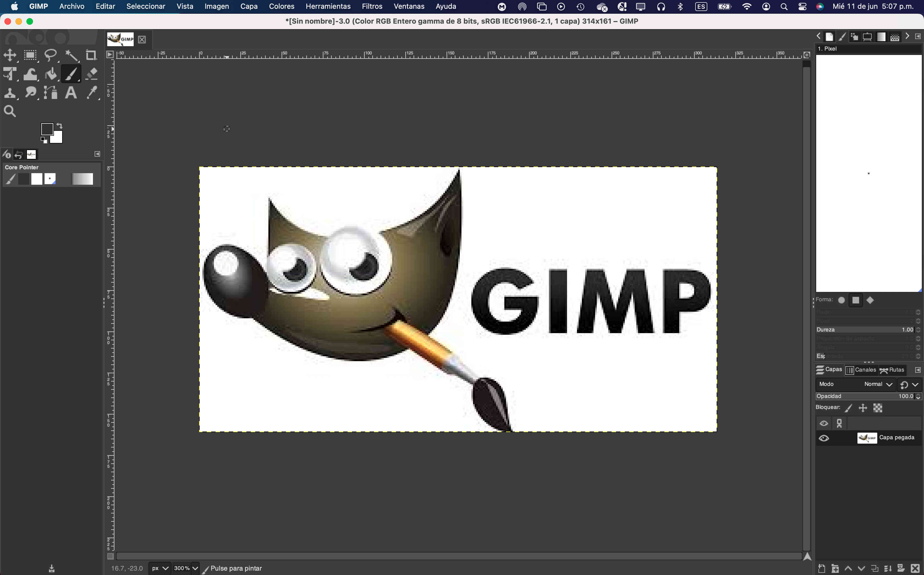Screen dimensions: 924x575
Task: Open the unit px dropdown
Action: (160, 568)
